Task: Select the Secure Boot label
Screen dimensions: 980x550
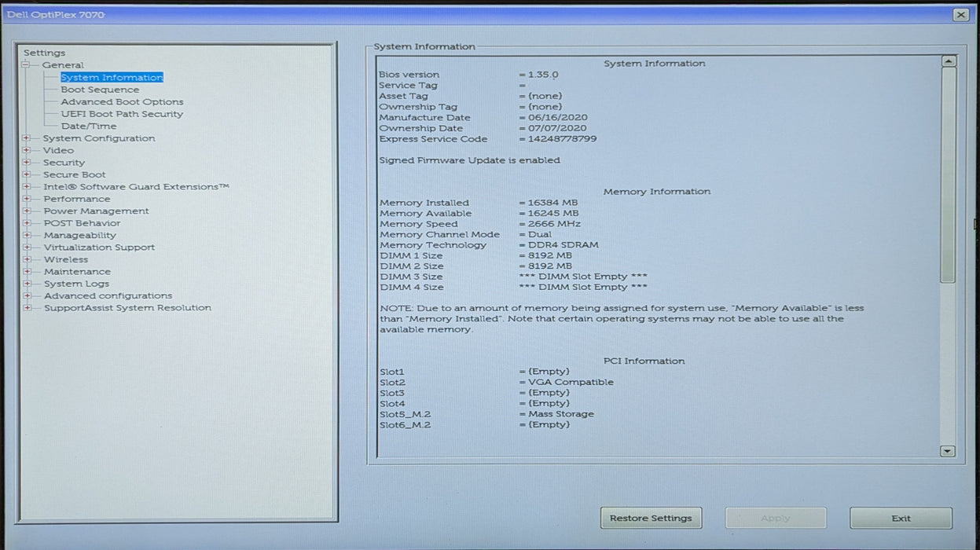Action: [x=75, y=174]
